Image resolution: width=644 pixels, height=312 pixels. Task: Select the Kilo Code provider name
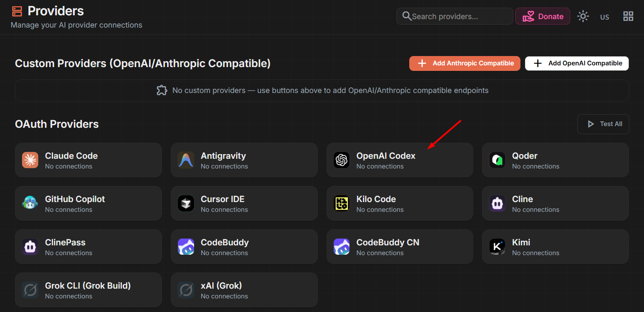[376, 199]
